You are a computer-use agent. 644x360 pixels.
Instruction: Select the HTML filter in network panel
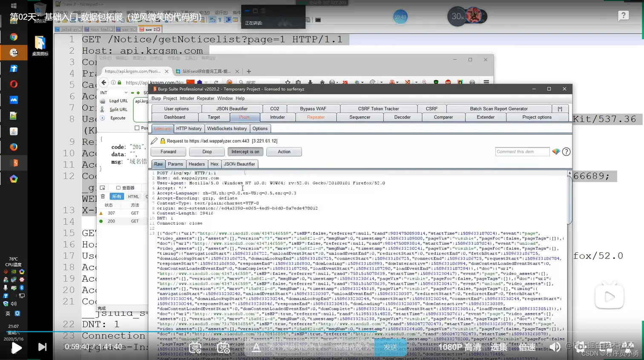pyautogui.click(x=133, y=197)
